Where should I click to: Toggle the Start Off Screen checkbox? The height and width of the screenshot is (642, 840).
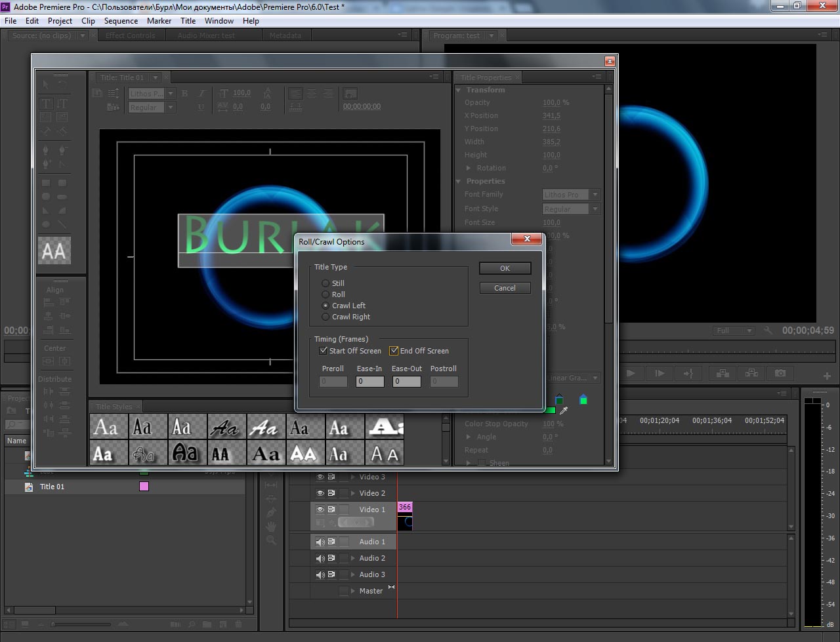point(324,351)
